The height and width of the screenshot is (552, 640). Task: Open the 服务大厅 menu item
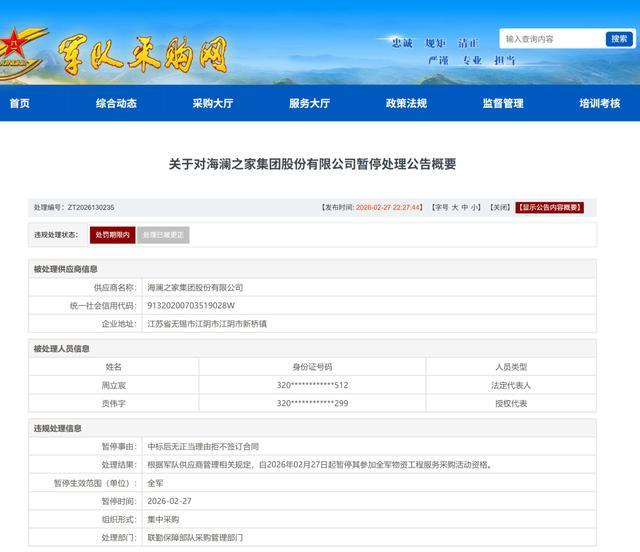(x=310, y=103)
